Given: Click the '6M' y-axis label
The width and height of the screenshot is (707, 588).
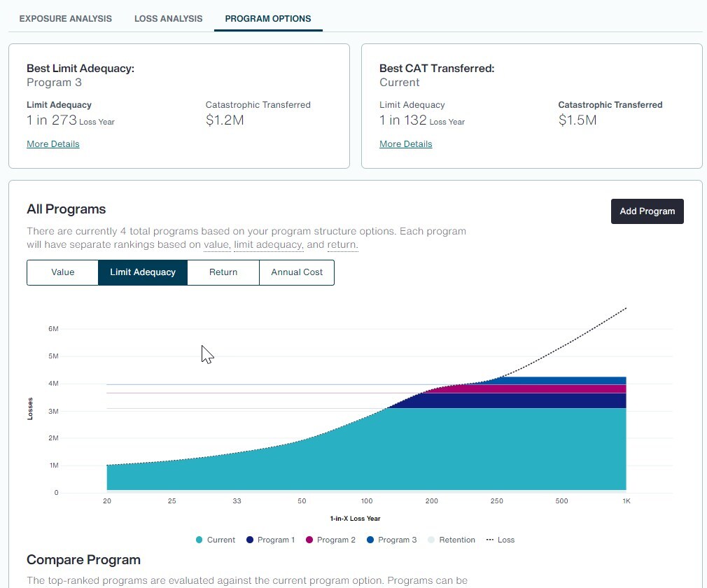Looking at the screenshot, I should pos(53,329).
